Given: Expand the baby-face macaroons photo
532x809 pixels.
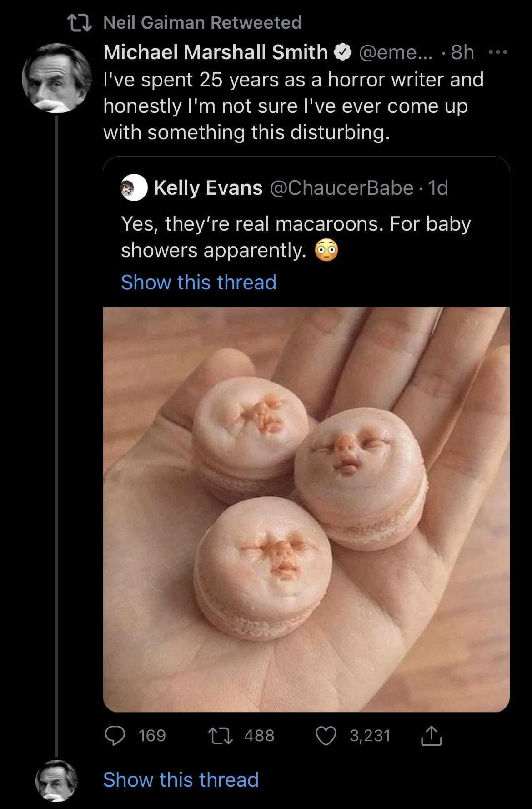Looking at the screenshot, I should click(306, 509).
